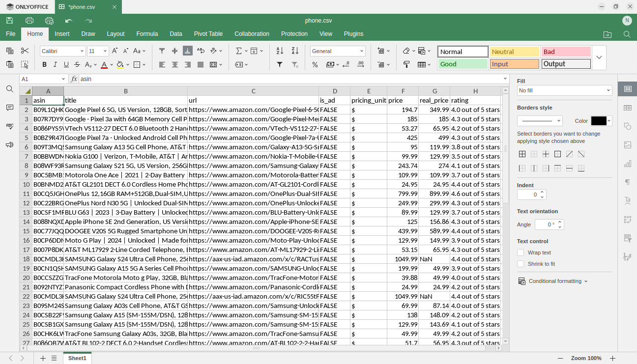Open the font size dropdown
The height and width of the screenshot is (364, 637).
click(105, 51)
